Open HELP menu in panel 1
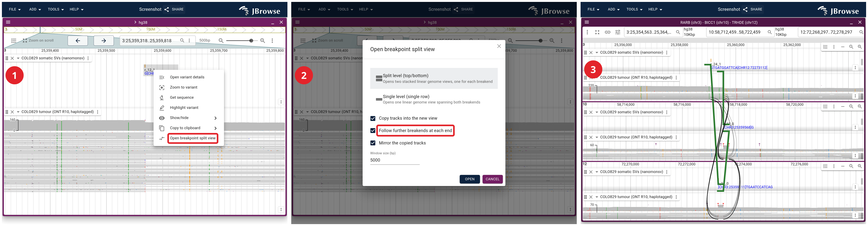The width and height of the screenshot is (868, 226). point(76,10)
